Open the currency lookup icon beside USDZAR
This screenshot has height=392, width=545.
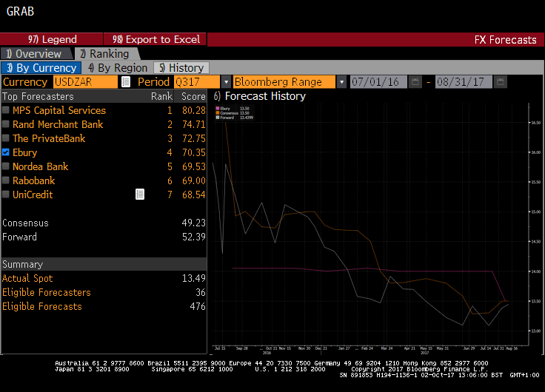pos(126,82)
